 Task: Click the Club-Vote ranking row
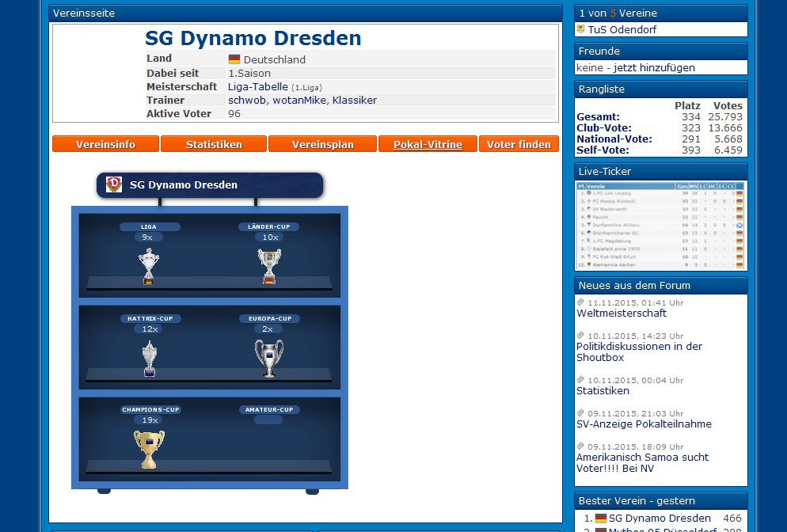660,128
